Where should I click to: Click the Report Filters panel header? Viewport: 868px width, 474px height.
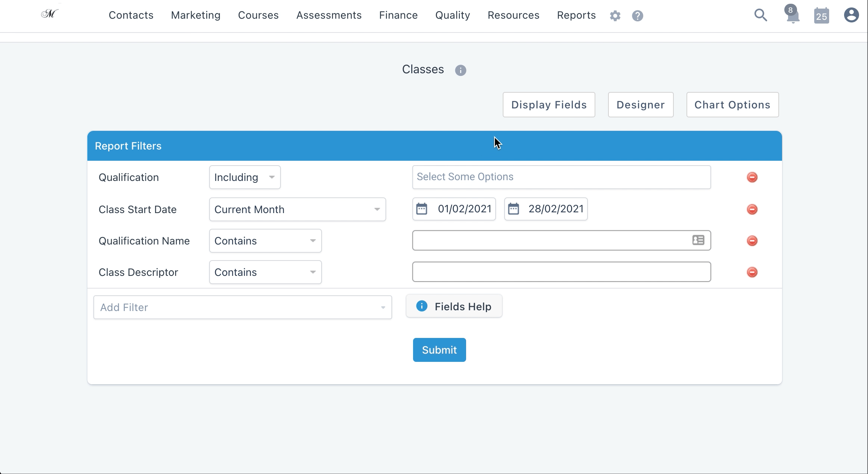[434, 146]
